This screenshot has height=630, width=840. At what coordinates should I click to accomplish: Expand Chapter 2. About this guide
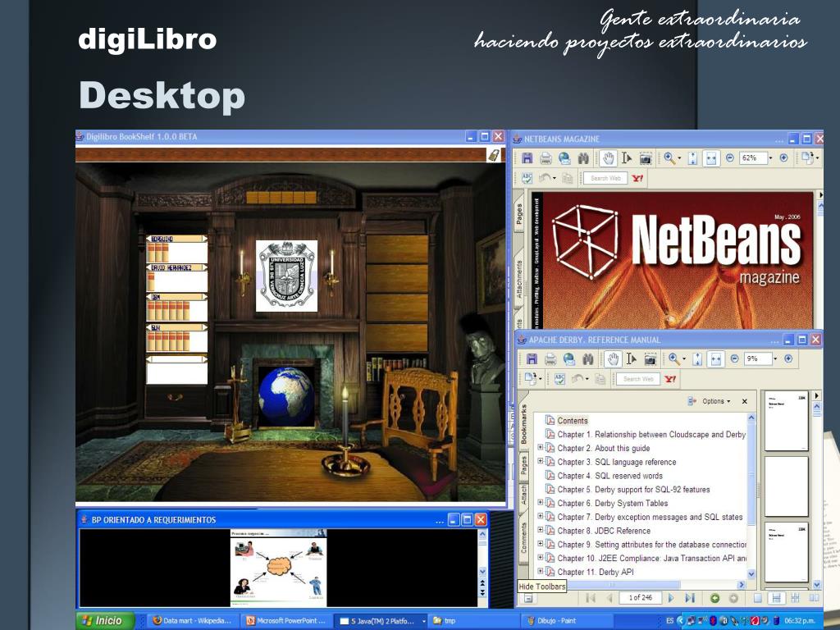pyautogui.click(x=540, y=447)
